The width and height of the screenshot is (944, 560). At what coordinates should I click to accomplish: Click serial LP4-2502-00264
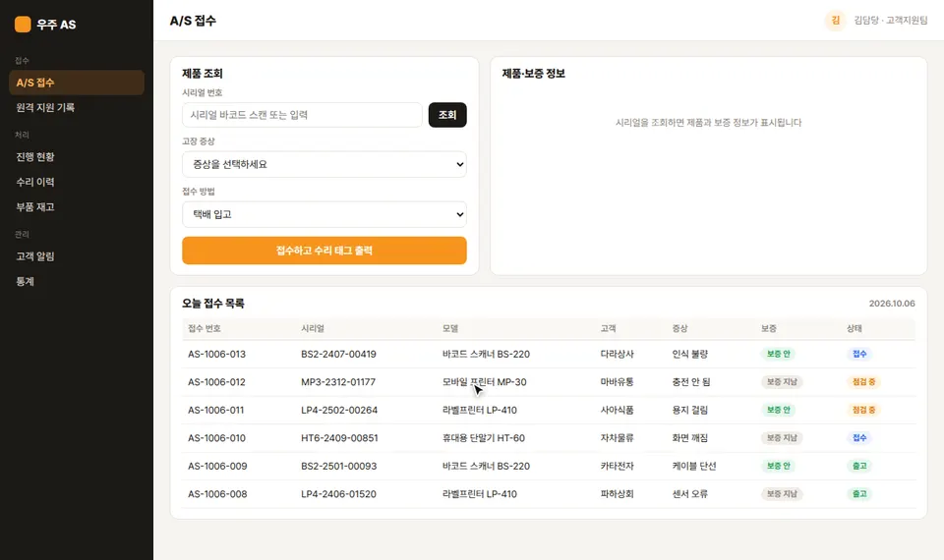coord(339,411)
